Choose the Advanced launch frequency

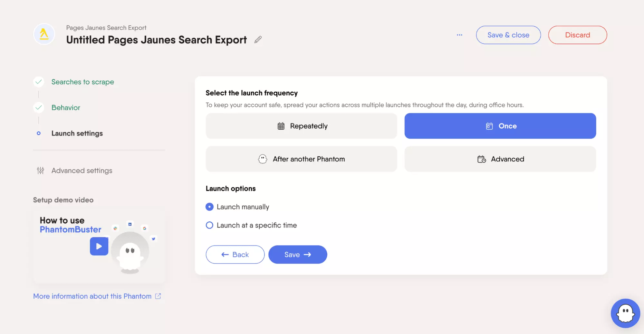(500, 159)
